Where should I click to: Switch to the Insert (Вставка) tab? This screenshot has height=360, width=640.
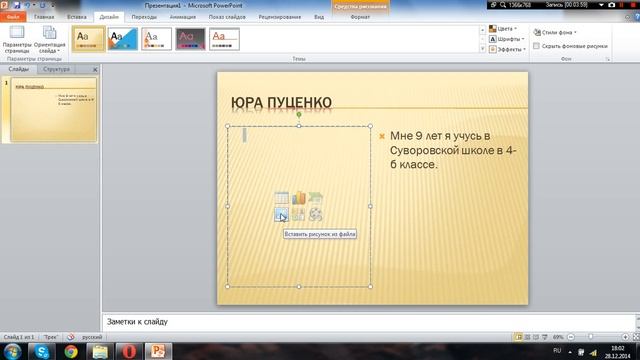[x=77, y=17]
